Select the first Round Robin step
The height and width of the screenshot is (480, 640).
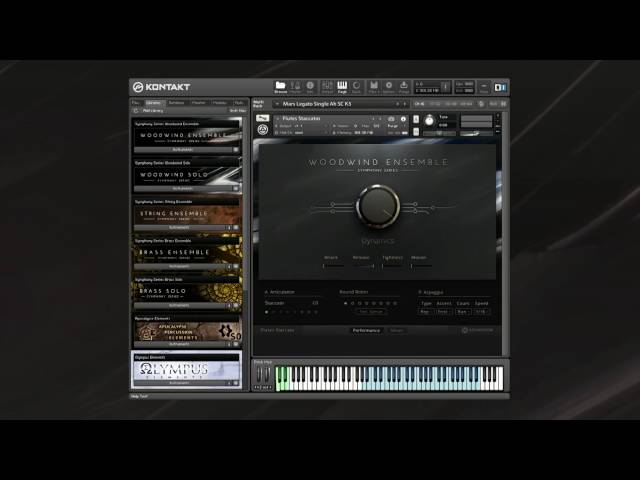345,303
